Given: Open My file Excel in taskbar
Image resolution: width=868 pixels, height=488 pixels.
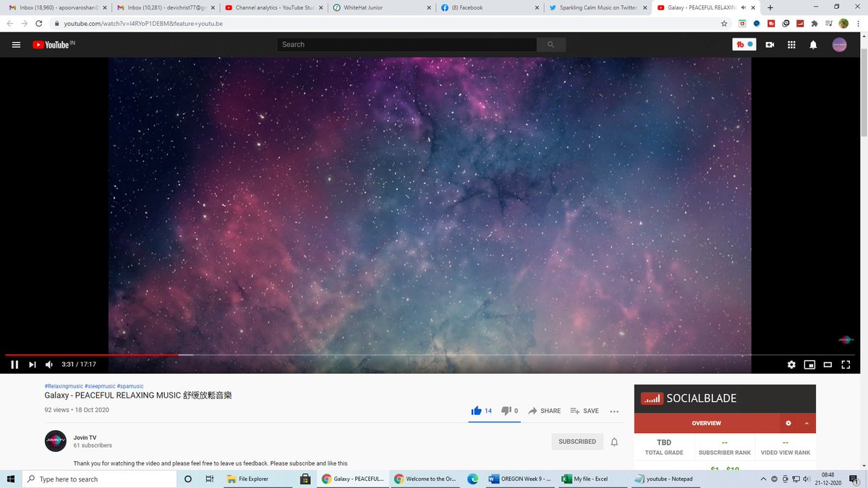Looking at the screenshot, I should [x=592, y=479].
